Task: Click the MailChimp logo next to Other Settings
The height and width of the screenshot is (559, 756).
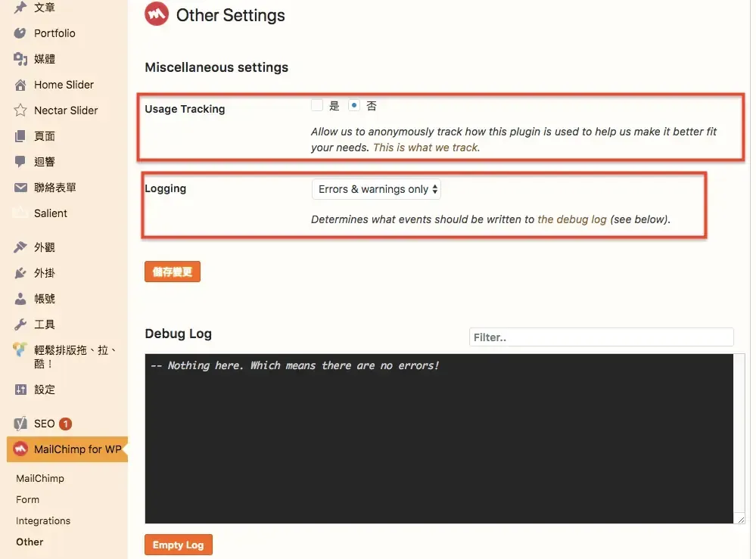Action: (x=157, y=14)
